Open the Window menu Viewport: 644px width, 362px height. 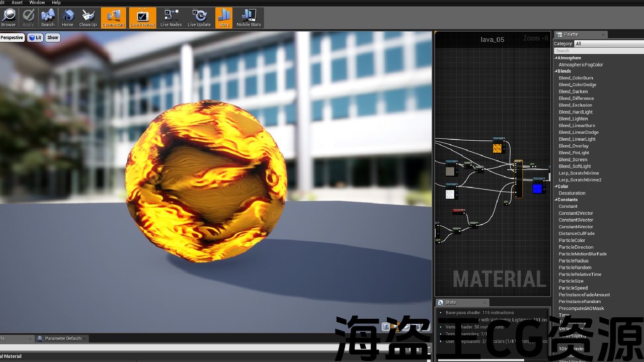(x=37, y=3)
